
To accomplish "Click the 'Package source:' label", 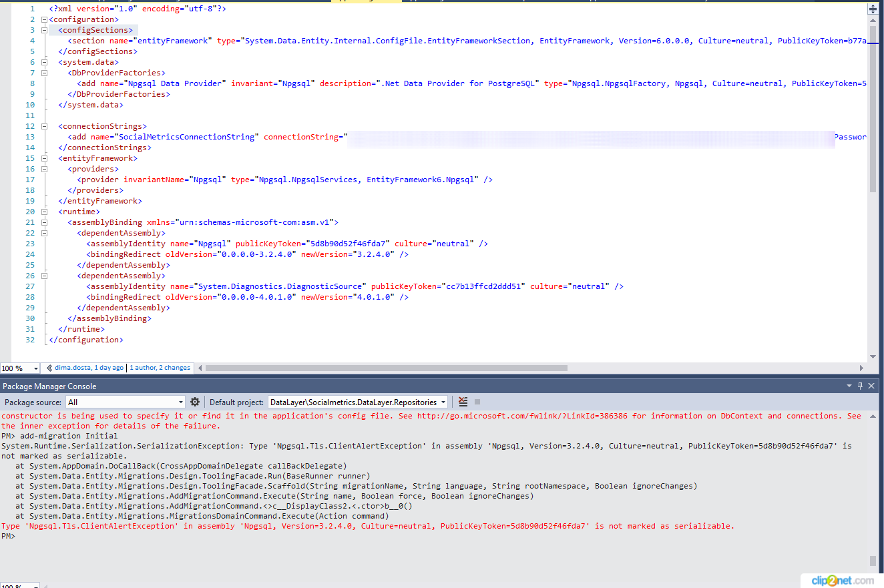I will pyautogui.click(x=33, y=402).
